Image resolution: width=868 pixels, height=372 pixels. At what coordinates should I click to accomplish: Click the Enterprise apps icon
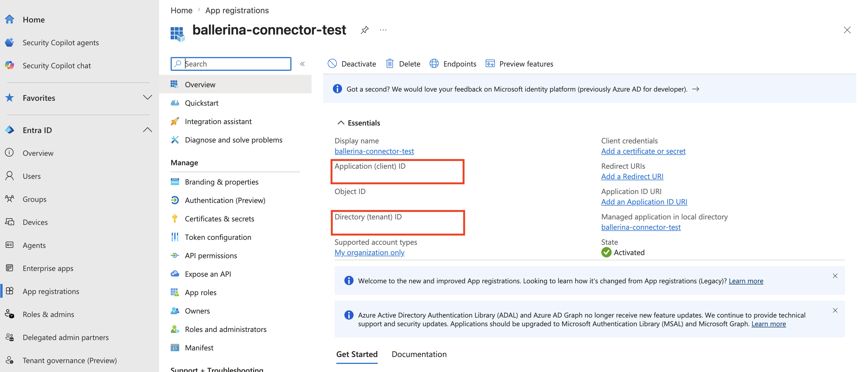[10, 268]
